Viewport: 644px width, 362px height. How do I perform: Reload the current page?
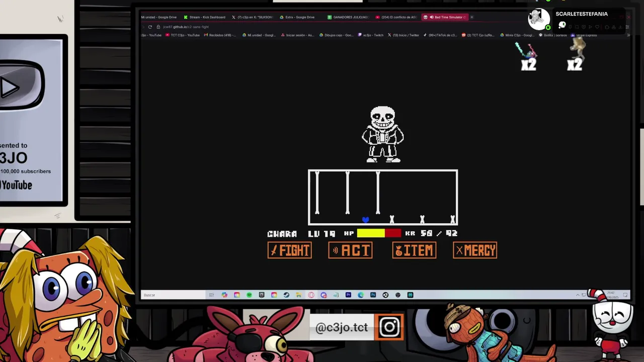coord(150,27)
